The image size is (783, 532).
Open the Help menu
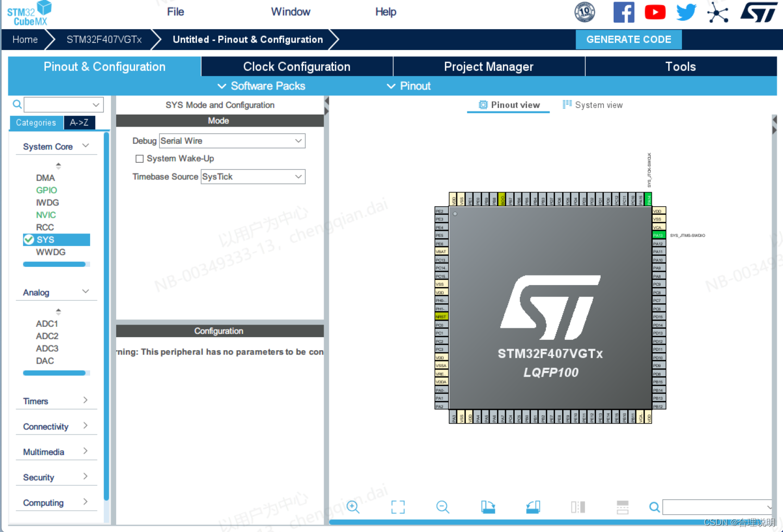pyautogui.click(x=386, y=11)
